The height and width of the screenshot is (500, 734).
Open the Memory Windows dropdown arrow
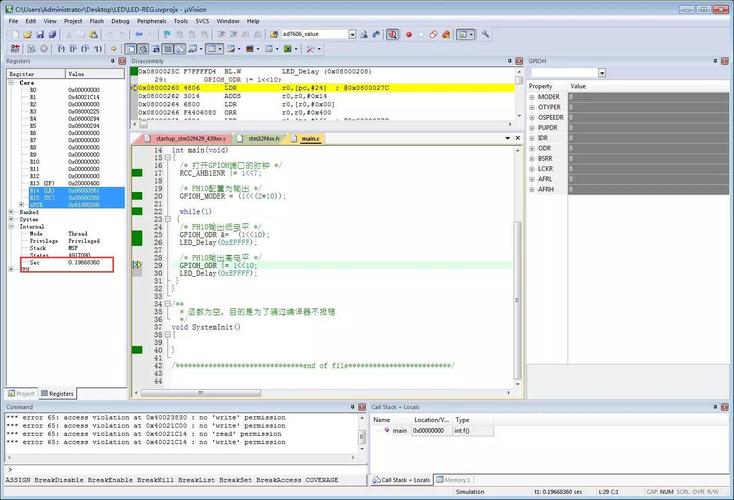coord(220,49)
